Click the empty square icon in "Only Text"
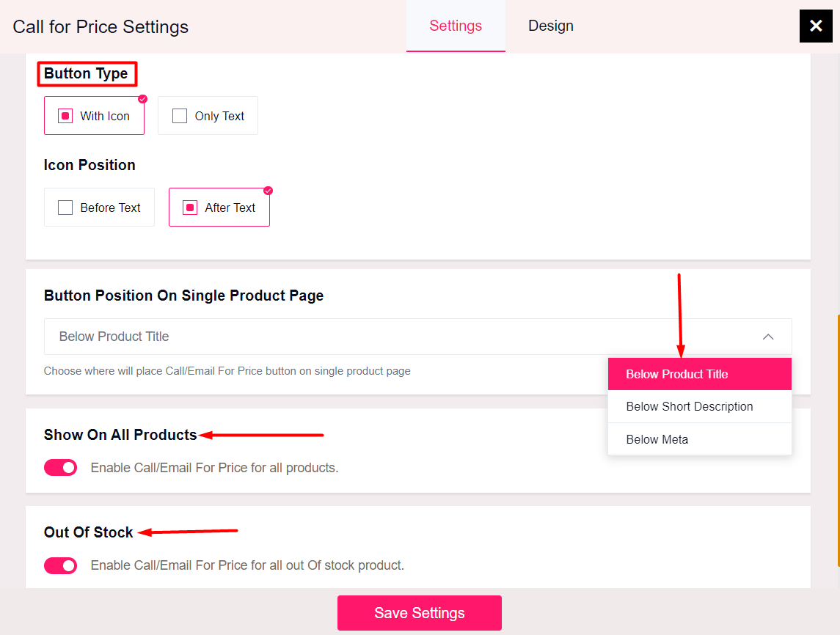The width and height of the screenshot is (840, 635). (179, 115)
